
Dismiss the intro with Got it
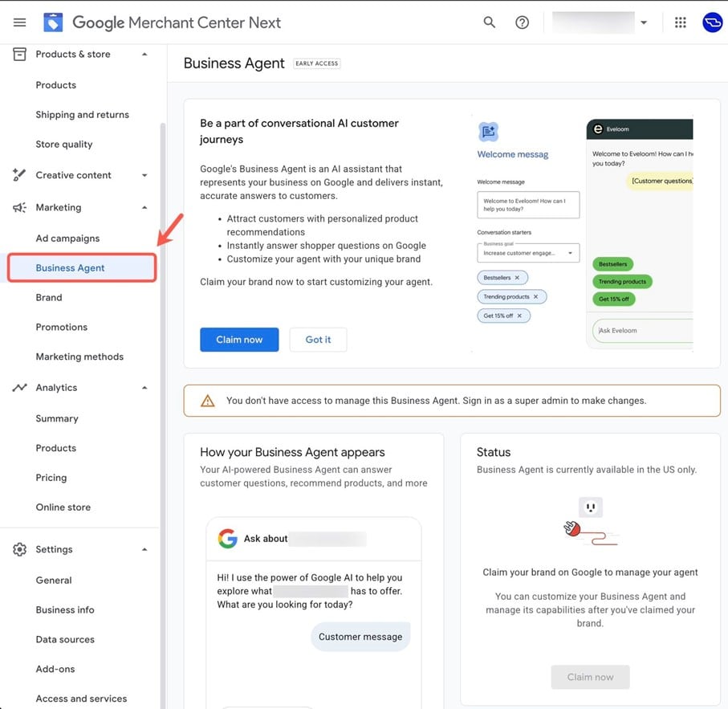tap(318, 340)
